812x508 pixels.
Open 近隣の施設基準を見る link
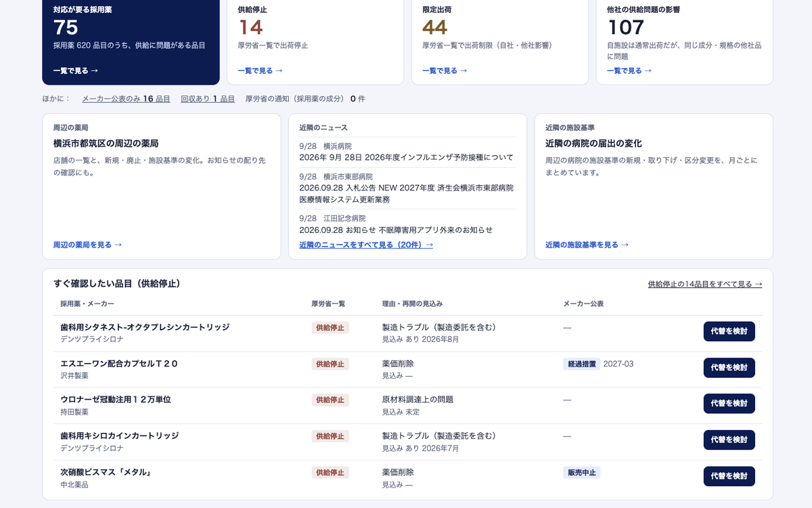587,245
